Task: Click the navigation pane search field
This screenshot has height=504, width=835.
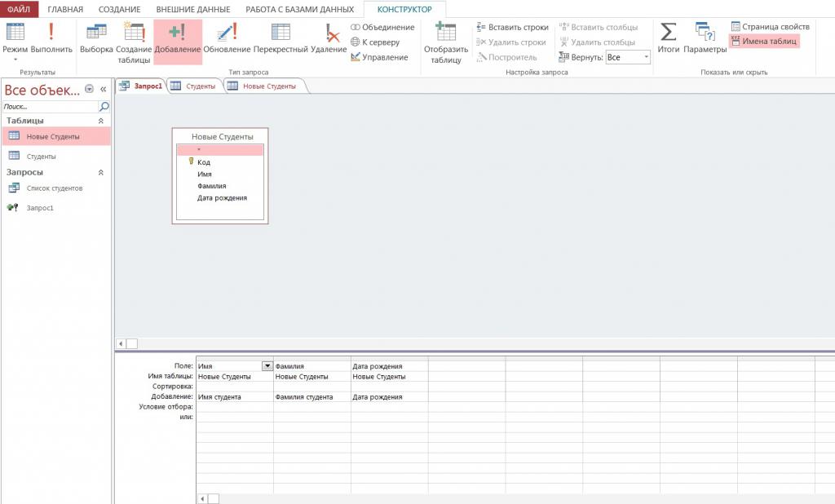Action: tap(50, 107)
